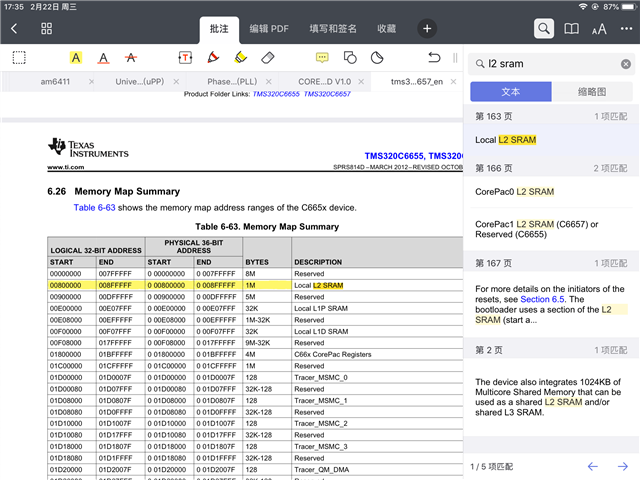Select the text highlight tool
640x480 pixels.
coord(76,58)
